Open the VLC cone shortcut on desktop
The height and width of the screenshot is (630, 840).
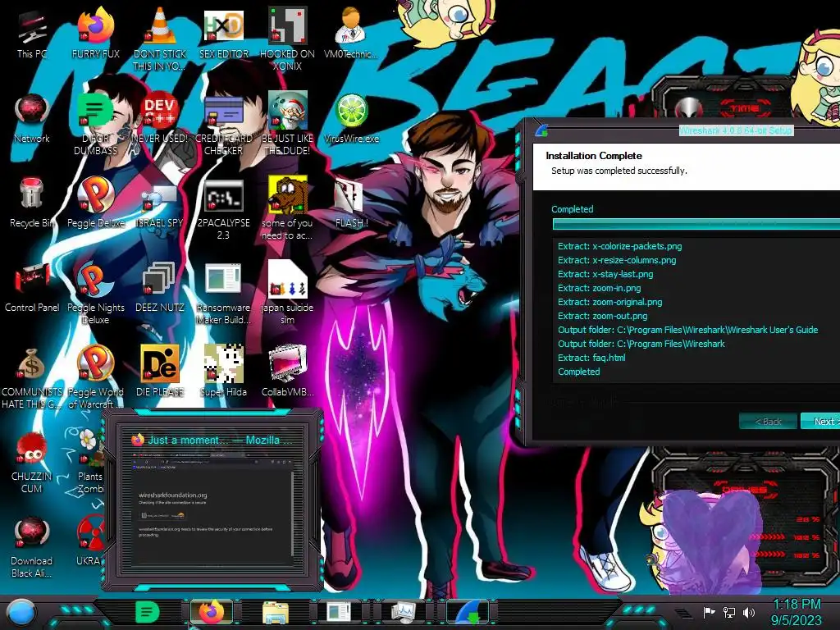click(160, 39)
